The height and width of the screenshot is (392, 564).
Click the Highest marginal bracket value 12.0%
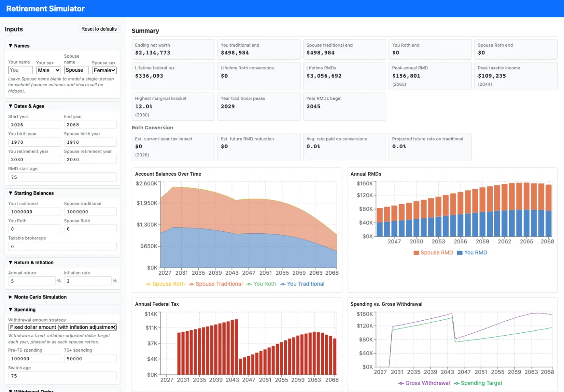point(144,106)
